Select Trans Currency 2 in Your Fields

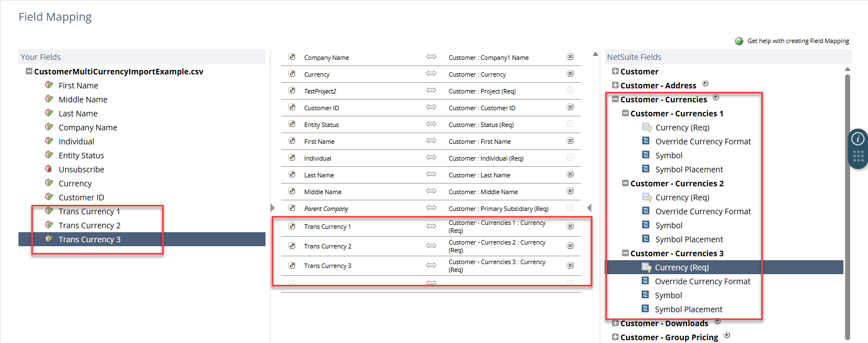pos(89,225)
